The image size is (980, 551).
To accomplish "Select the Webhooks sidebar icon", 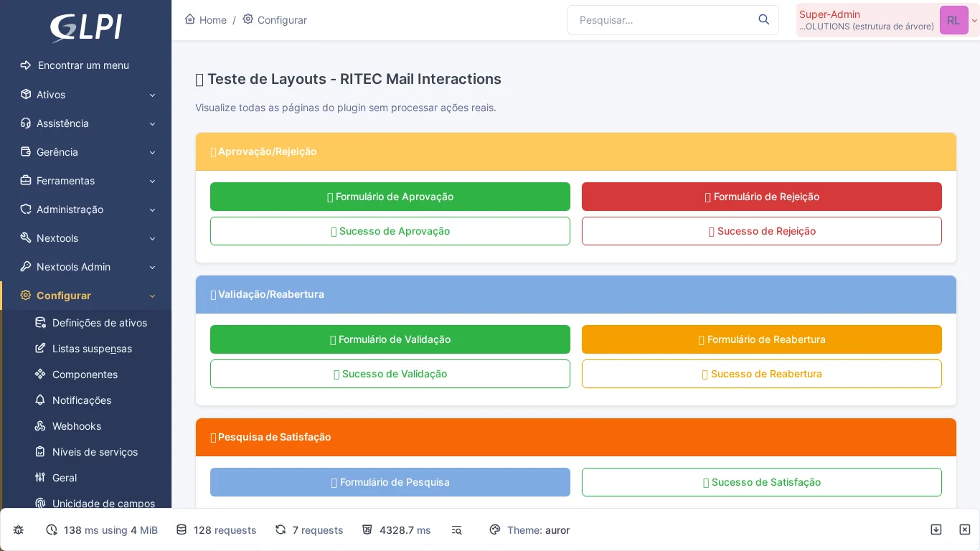I will [x=40, y=426].
